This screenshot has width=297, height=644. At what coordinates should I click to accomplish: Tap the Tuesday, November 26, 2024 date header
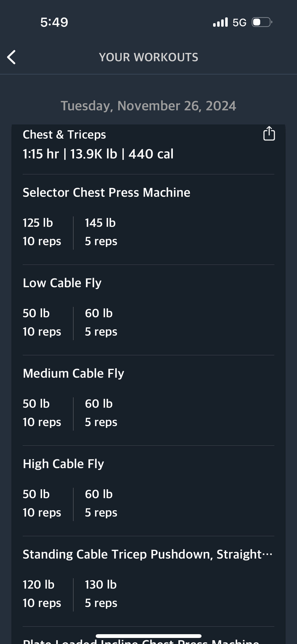pyautogui.click(x=148, y=106)
